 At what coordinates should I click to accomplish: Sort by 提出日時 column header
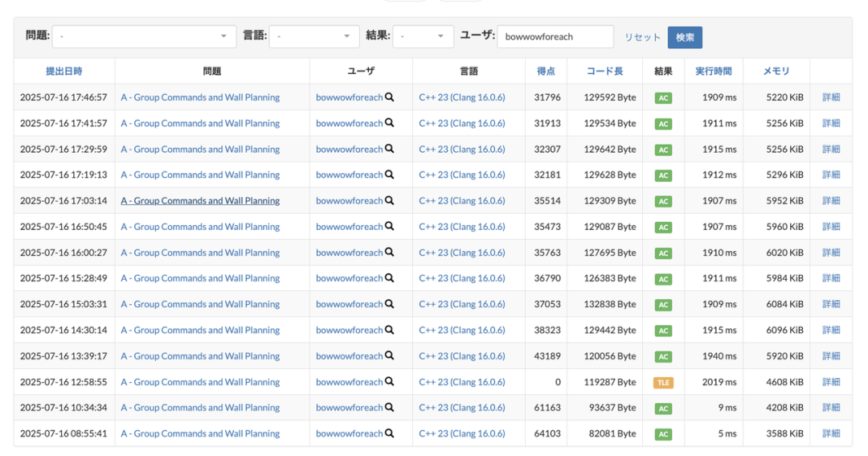(x=63, y=71)
